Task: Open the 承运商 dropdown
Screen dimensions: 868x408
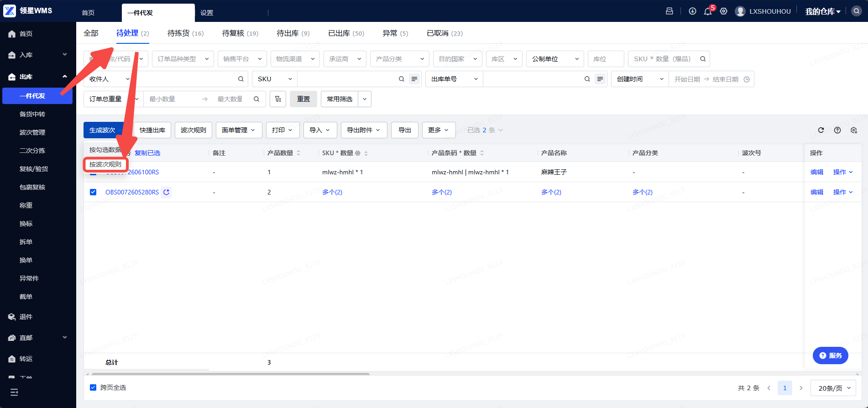Action: [345, 59]
